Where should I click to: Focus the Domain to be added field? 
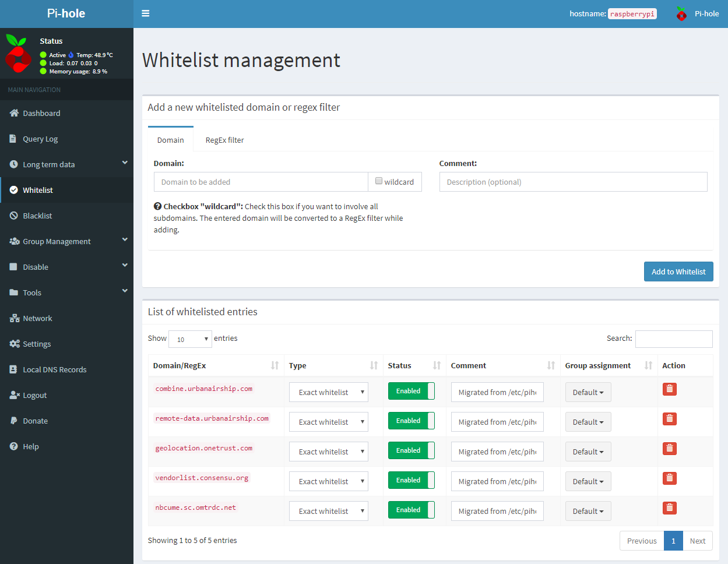(261, 182)
